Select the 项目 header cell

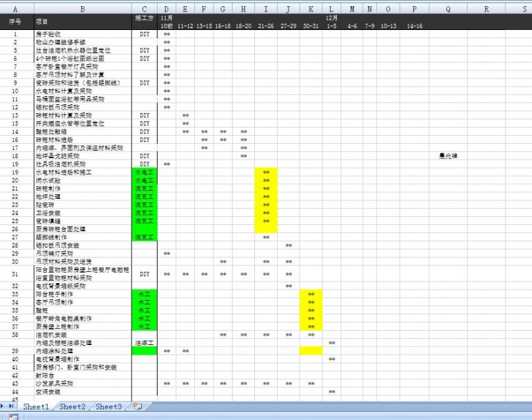(x=82, y=21)
